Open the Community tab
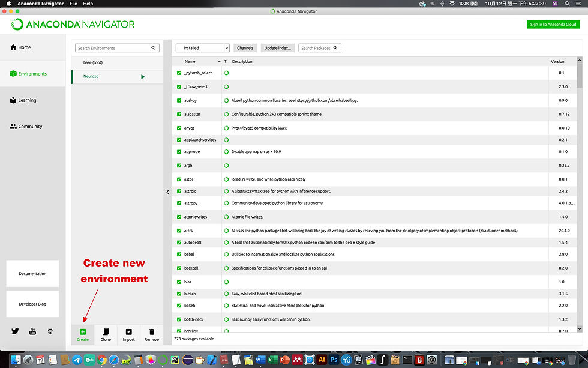Image resolution: width=588 pixels, height=368 pixels. [x=32, y=127]
